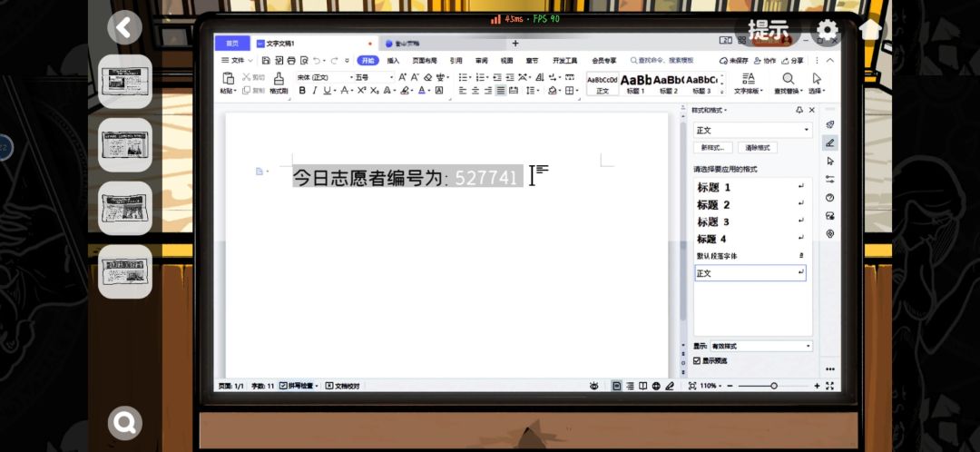
Task: Open the 开发工具 Developer tab
Action: (x=564, y=61)
